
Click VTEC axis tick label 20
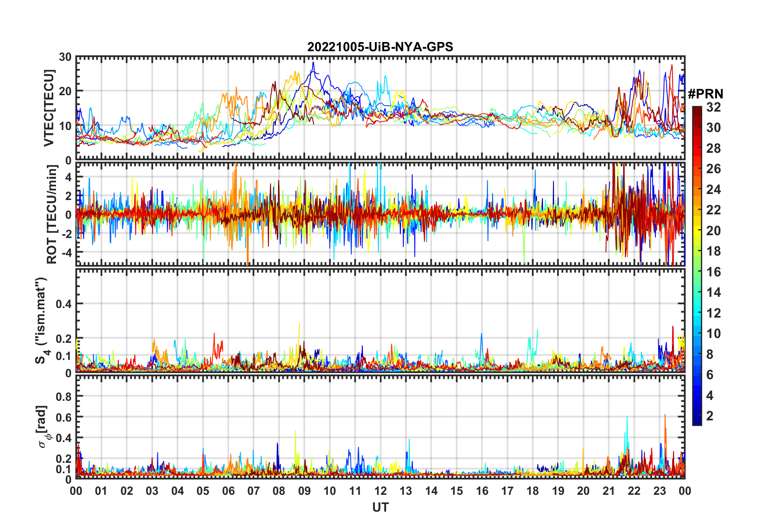click(x=65, y=91)
